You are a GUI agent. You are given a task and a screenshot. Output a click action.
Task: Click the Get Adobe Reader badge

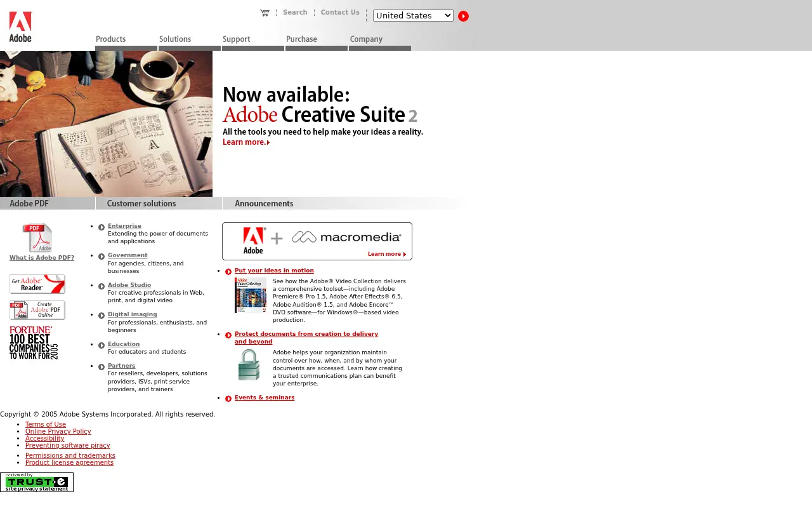point(37,284)
